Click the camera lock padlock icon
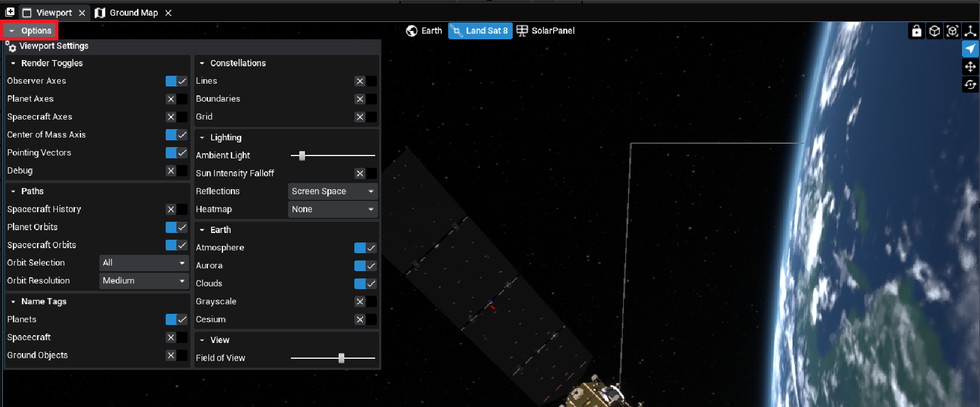 point(917,31)
